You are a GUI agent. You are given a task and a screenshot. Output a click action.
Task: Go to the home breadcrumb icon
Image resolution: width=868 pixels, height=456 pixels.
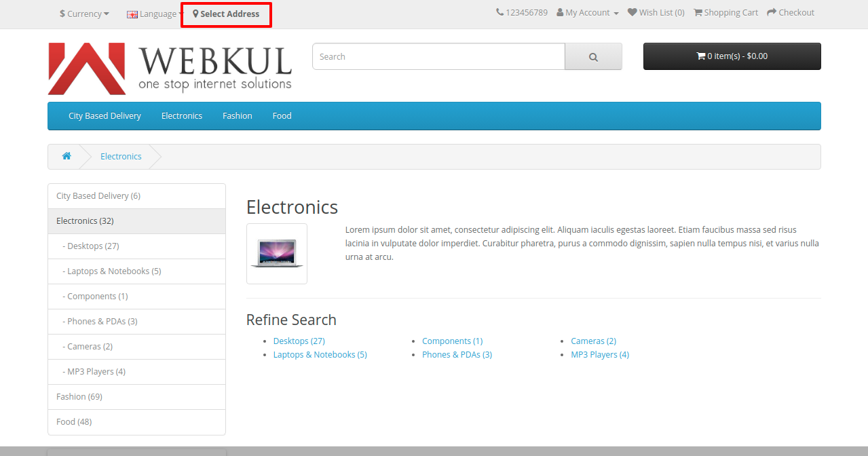coord(67,156)
